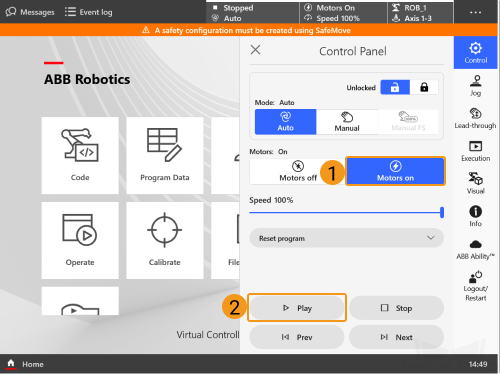Open the Code tile
500x374 pixels.
(x=80, y=155)
